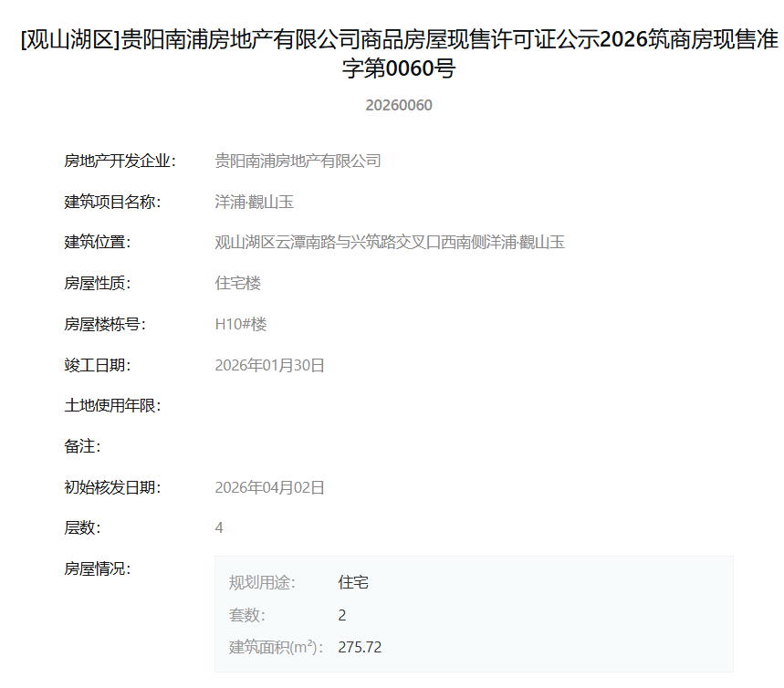
Task: Click the 房地产开发企业 label
Action: [x=120, y=161]
